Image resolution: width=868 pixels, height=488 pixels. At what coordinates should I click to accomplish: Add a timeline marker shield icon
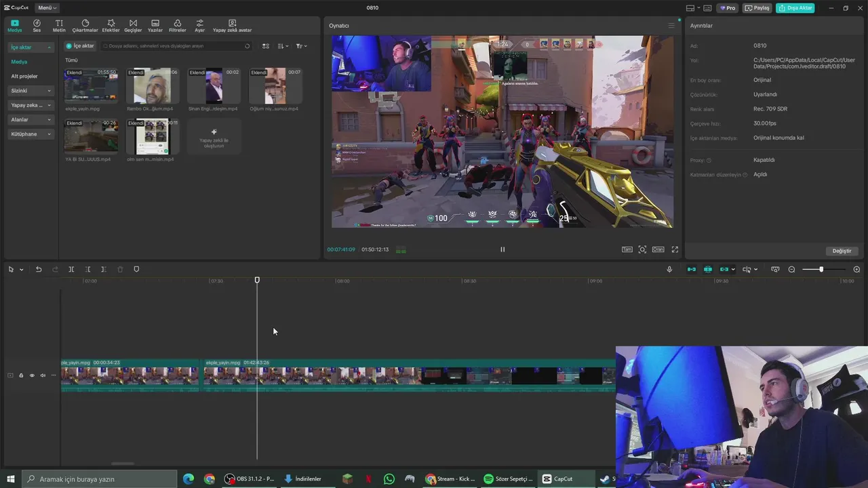click(x=136, y=269)
